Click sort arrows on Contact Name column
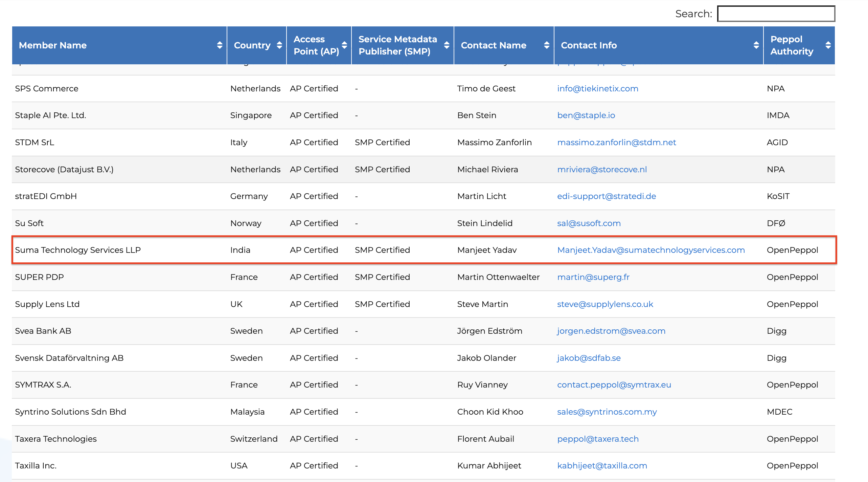The width and height of the screenshot is (868, 482). tap(546, 45)
